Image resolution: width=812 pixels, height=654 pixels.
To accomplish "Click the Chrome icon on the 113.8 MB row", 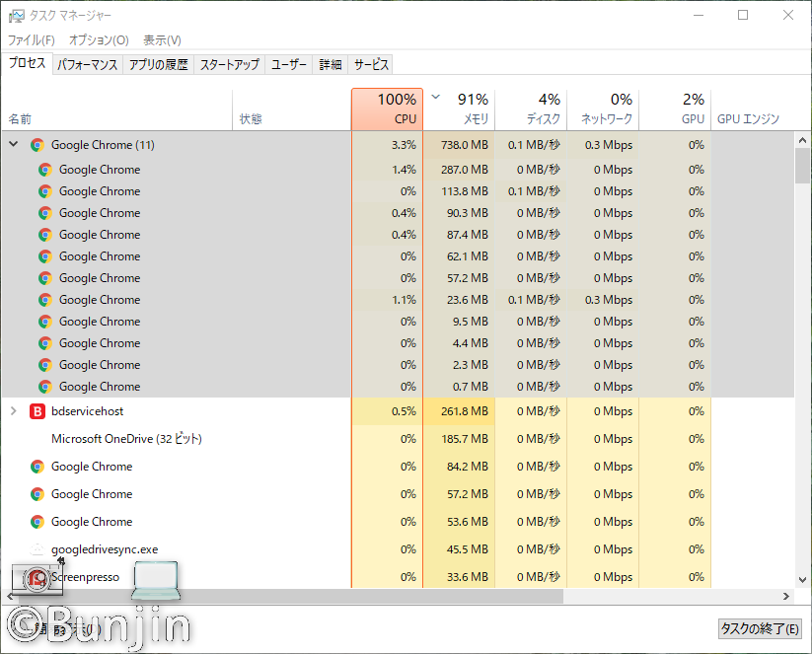I will [x=45, y=191].
